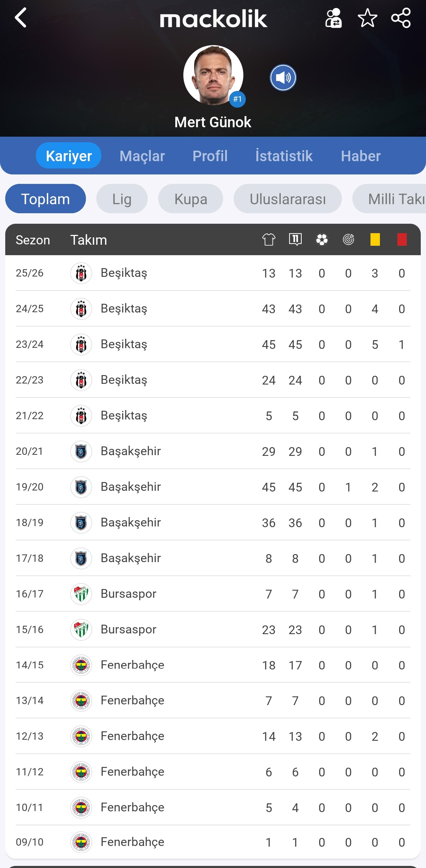This screenshot has height=868, width=426.
Task: Filter career by Kupa
Action: pyautogui.click(x=191, y=199)
